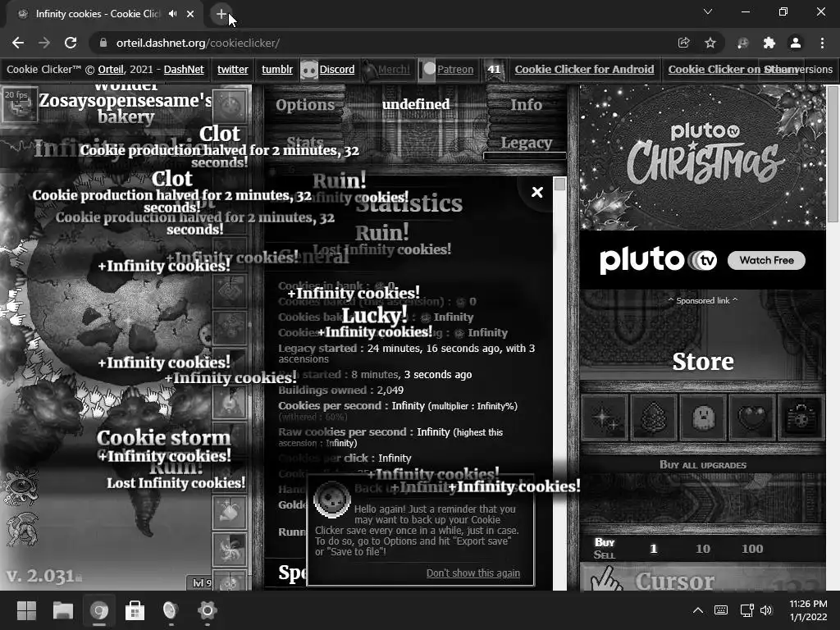Image resolution: width=840 pixels, height=630 pixels.
Task: Open the Patreon link
Action: point(455,69)
